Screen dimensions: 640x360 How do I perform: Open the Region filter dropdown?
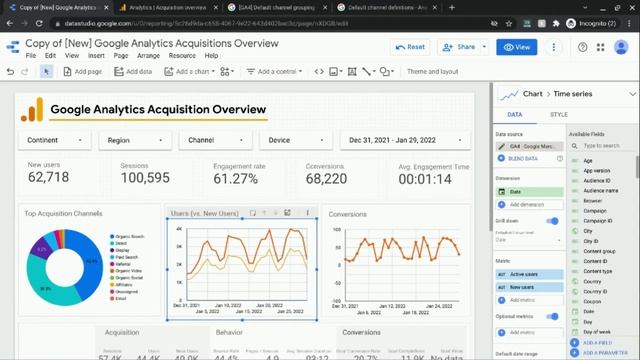coord(135,140)
